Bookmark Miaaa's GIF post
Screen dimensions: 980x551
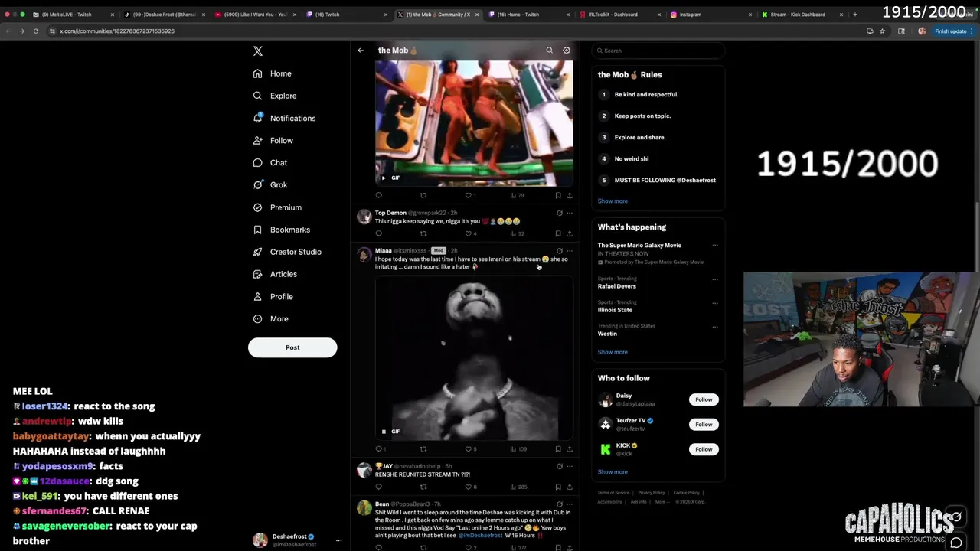[x=558, y=449]
